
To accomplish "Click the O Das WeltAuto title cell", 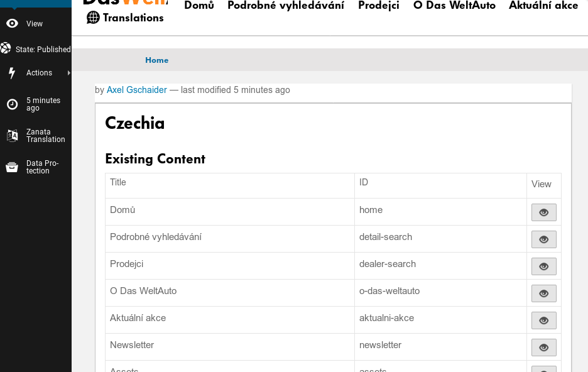I will tap(230, 293).
